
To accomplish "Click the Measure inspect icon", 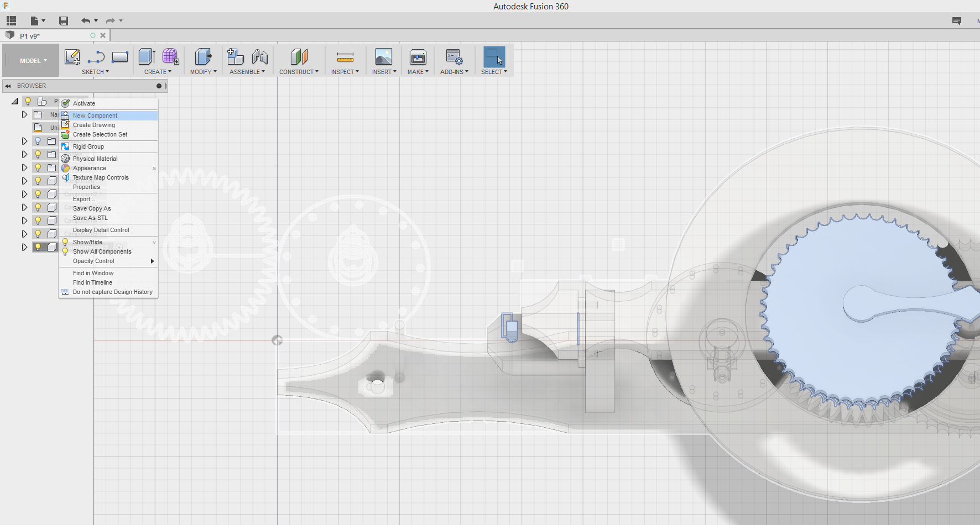I will 345,57.
